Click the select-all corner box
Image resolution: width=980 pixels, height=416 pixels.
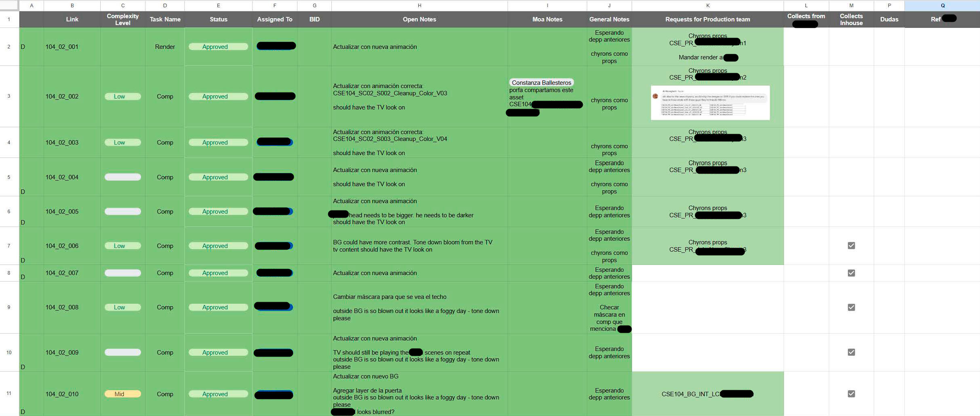(9, 6)
